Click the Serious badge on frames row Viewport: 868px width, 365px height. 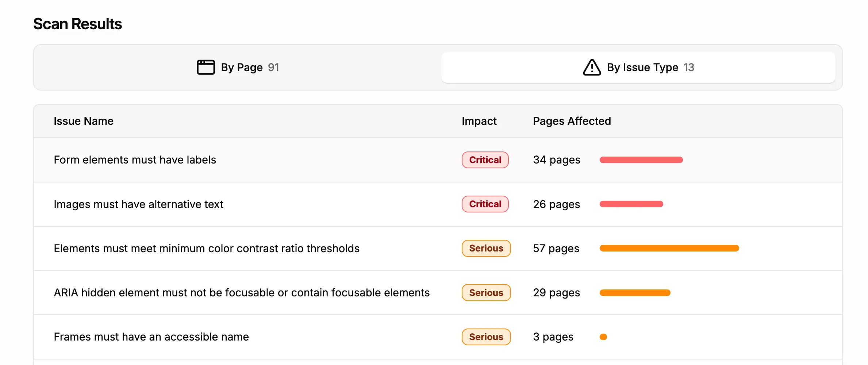[486, 337]
